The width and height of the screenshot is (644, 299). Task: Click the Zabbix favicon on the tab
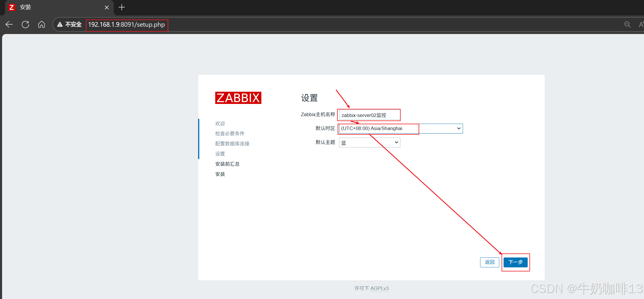coord(12,7)
